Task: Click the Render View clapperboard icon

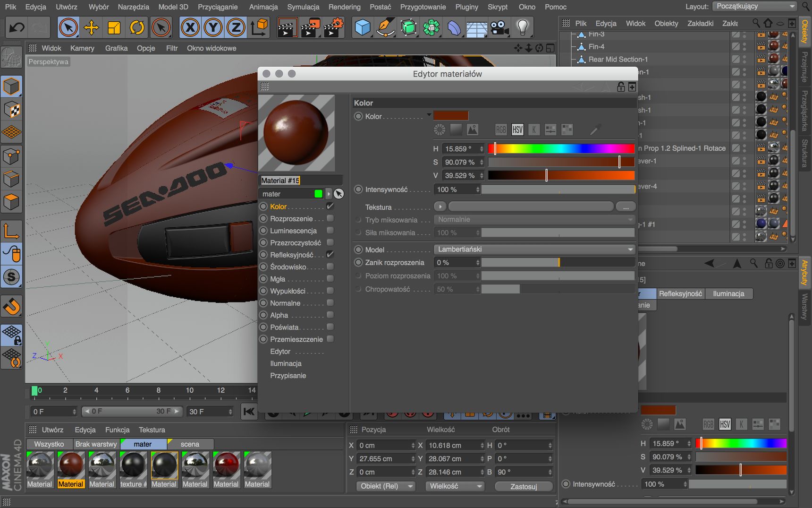Action: point(287,27)
